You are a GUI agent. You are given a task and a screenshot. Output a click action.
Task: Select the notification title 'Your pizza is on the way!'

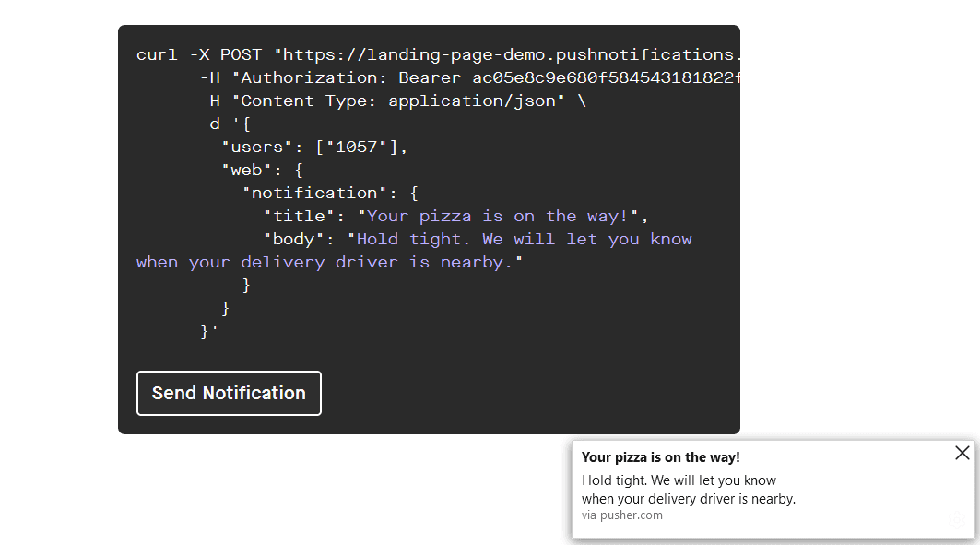[660, 456]
